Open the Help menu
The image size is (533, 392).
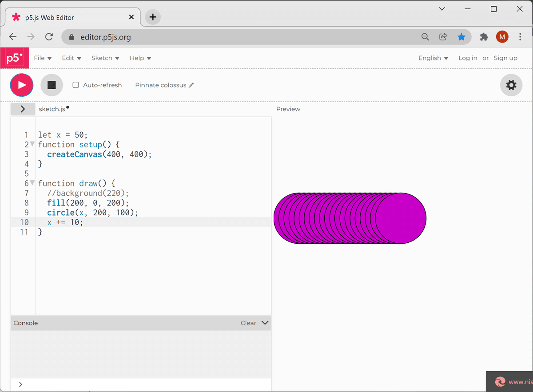[140, 58]
